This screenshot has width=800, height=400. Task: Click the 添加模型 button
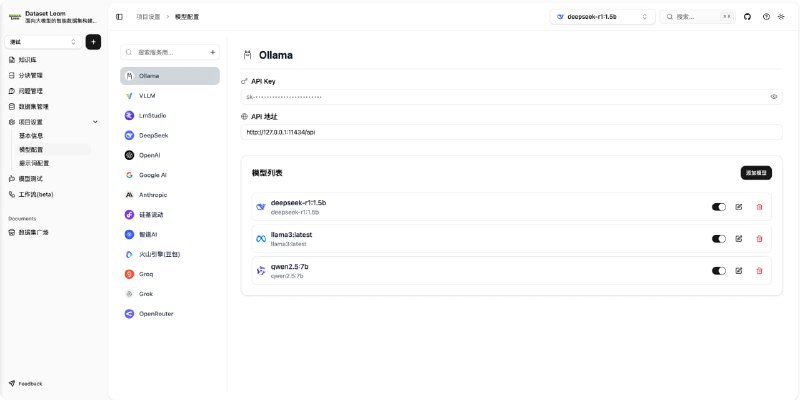(x=756, y=173)
